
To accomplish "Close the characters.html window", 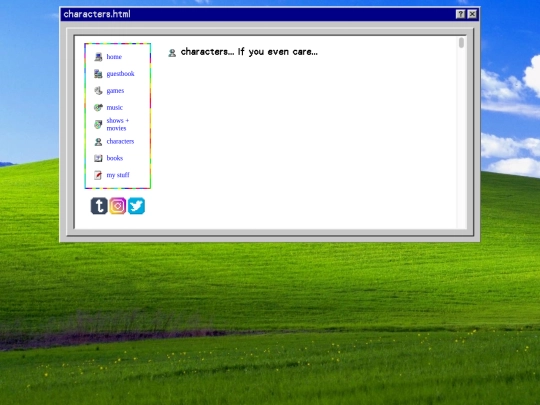I will pyautogui.click(x=472, y=14).
